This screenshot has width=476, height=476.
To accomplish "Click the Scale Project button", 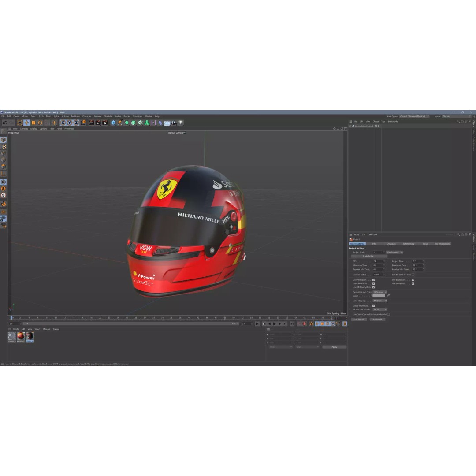I will [x=369, y=256].
